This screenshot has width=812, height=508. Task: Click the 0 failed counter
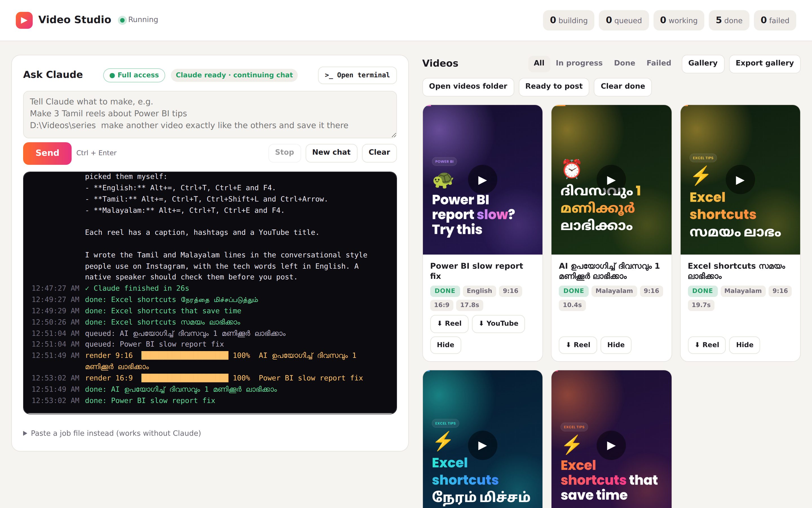pyautogui.click(x=775, y=21)
